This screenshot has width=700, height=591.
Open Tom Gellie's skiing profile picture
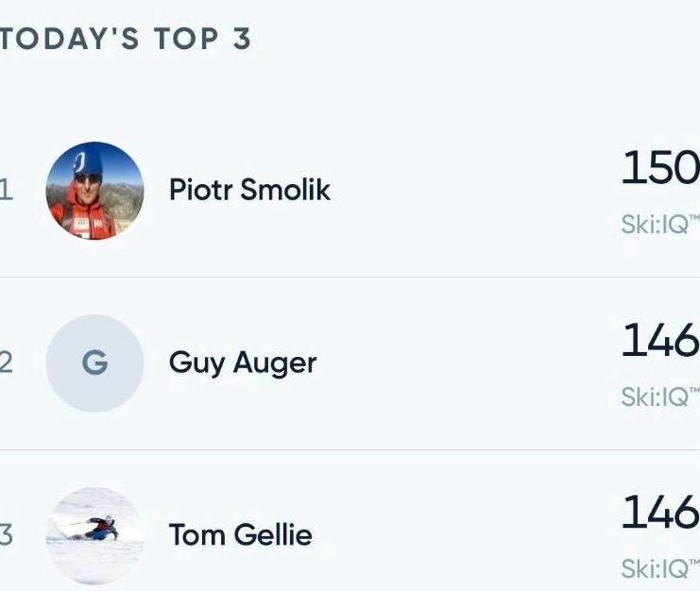click(95, 535)
